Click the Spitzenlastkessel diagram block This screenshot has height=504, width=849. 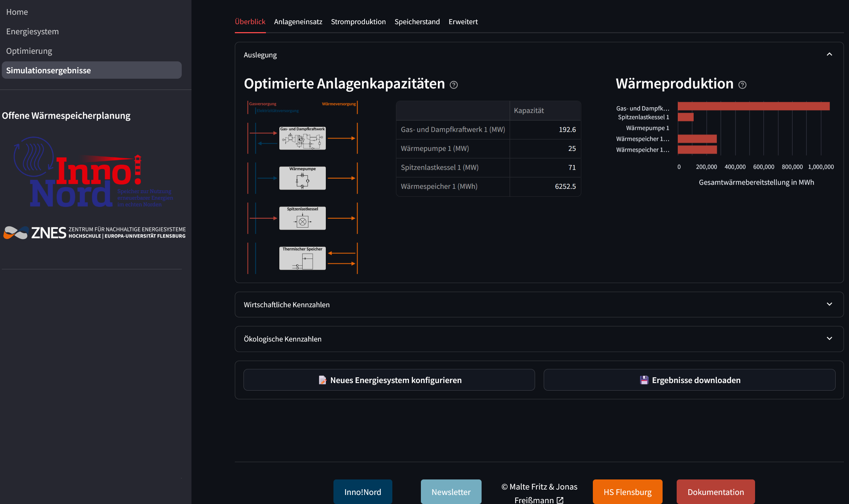click(302, 218)
